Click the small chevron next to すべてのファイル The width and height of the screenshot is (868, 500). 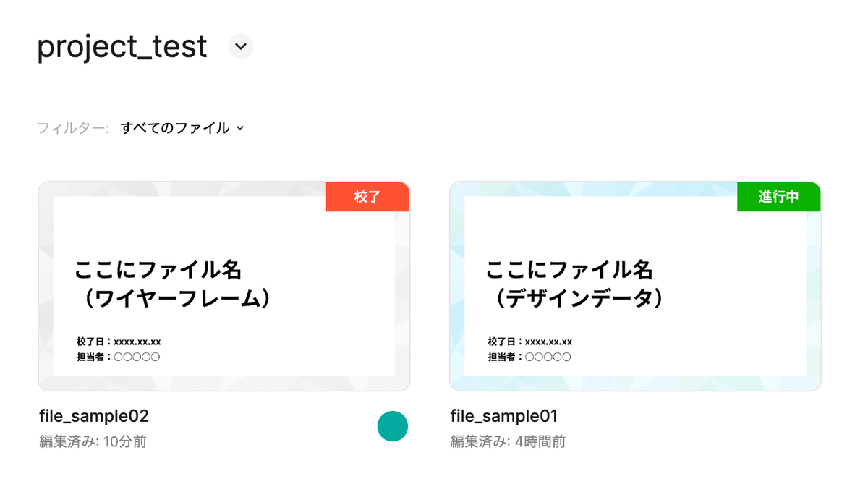click(x=240, y=128)
